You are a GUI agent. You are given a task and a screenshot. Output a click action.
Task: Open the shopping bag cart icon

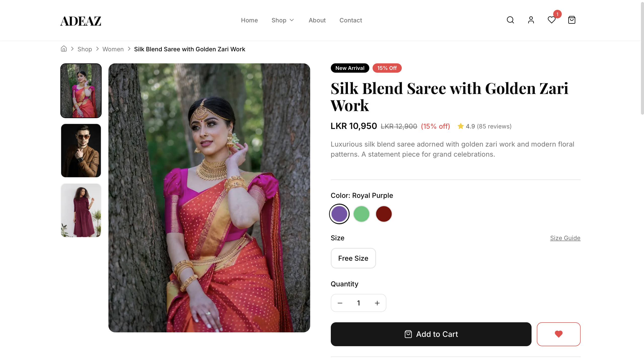pos(572,20)
